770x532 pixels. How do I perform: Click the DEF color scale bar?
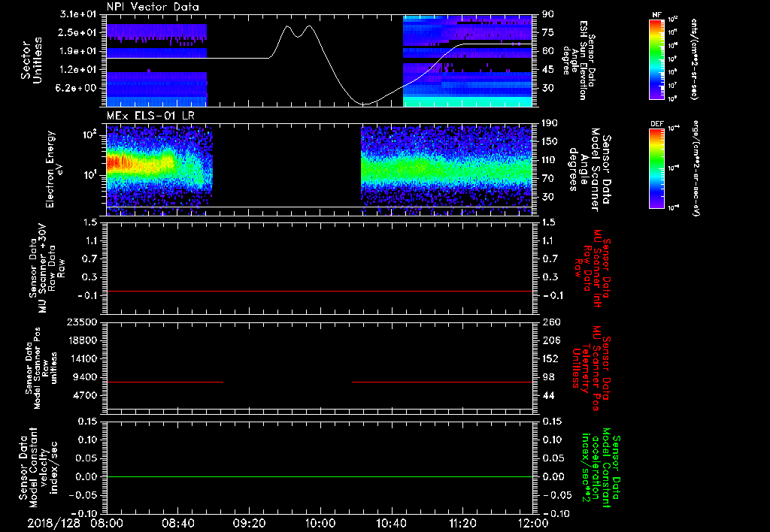[656, 168]
